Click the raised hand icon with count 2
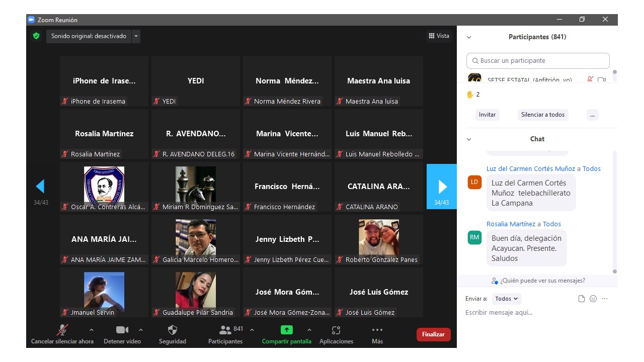 click(470, 94)
